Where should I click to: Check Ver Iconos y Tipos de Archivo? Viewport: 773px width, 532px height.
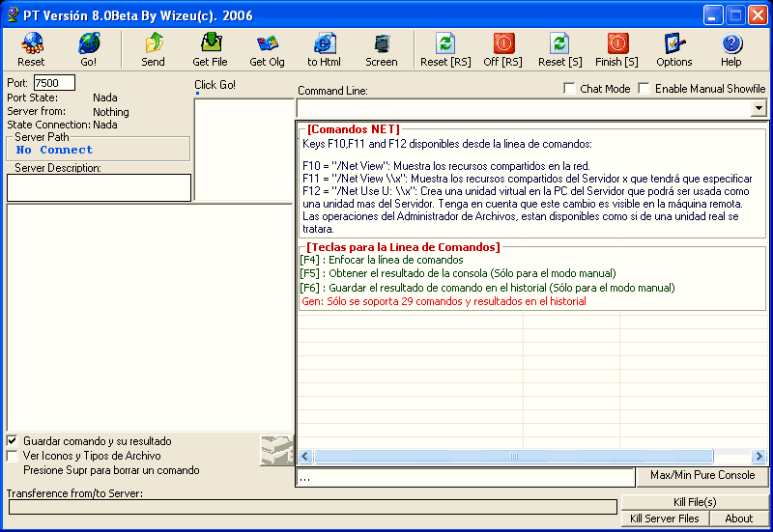point(13,456)
